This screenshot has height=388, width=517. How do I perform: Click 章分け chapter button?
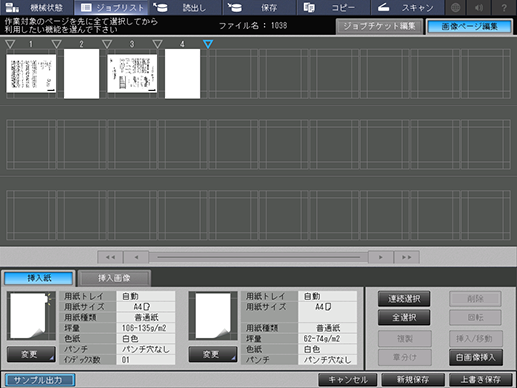coord(405,357)
